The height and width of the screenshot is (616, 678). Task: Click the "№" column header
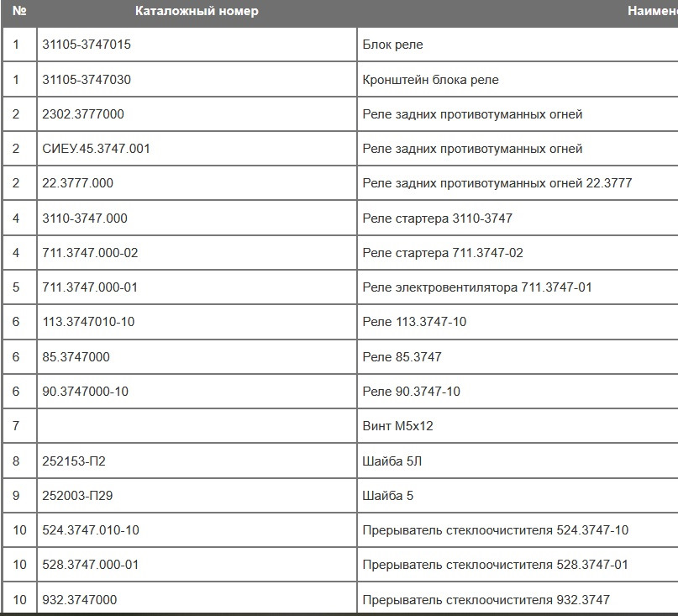[x=20, y=12]
